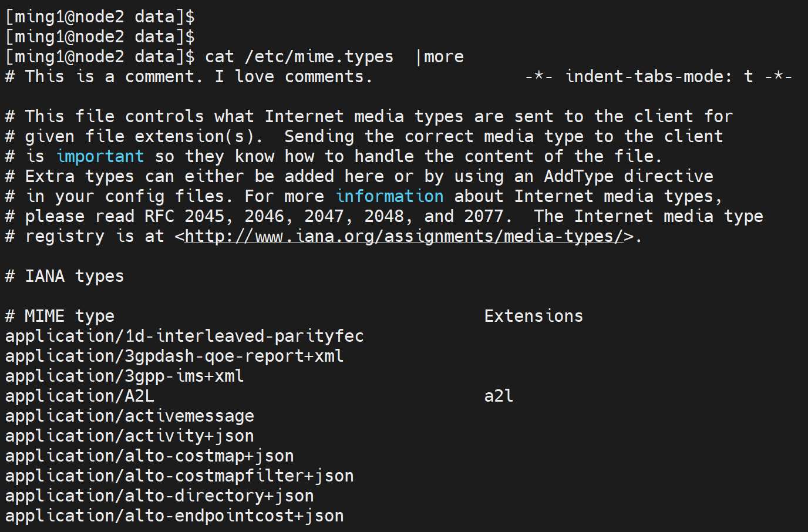Click the "# IANA types" comment line

pyautogui.click(x=65, y=276)
